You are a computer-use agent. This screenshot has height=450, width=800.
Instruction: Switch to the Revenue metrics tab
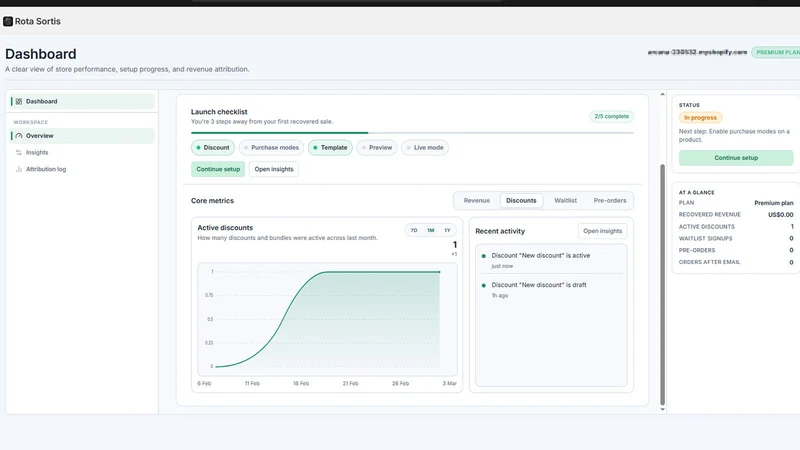(477, 201)
